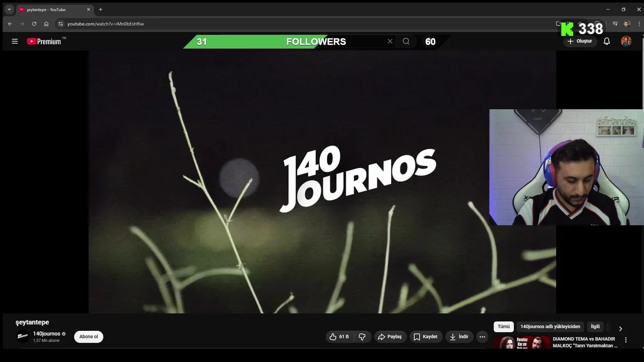The width and height of the screenshot is (644, 362).
Task: Show more filter chips with right arrow
Action: [x=620, y=328]
